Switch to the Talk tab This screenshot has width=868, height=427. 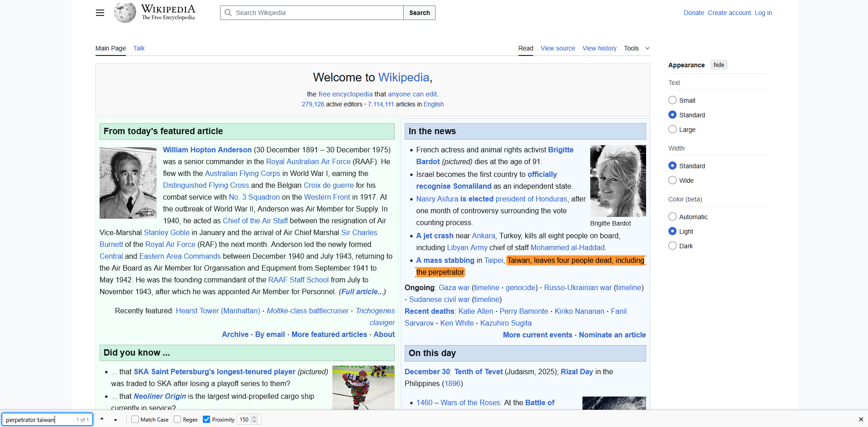click(x=139, y=48)
